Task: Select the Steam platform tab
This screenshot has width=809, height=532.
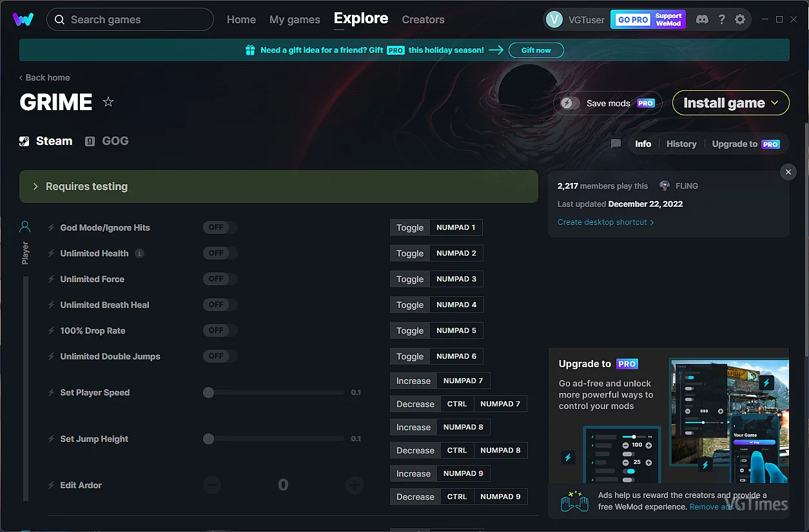Action: click(46, 141)
